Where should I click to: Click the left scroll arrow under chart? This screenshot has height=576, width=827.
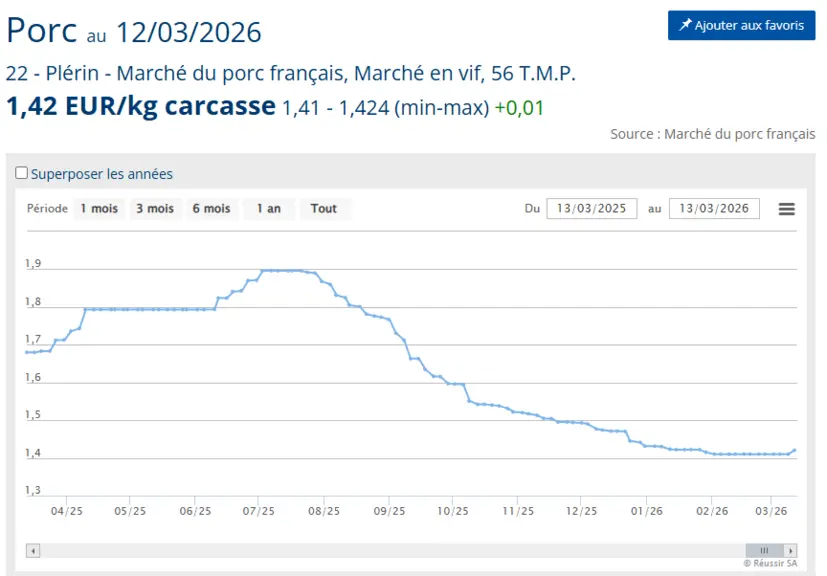point(33,551)
